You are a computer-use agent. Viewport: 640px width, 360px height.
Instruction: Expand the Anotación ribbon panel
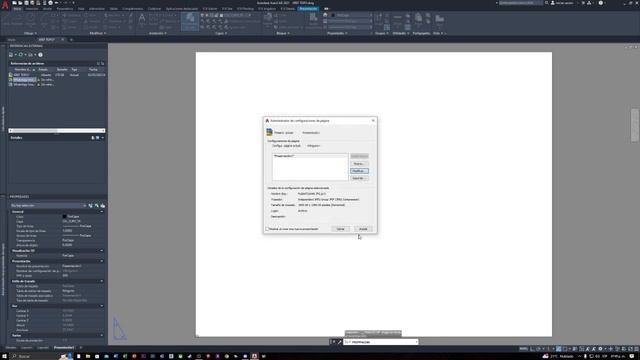(x=157, y=33)
